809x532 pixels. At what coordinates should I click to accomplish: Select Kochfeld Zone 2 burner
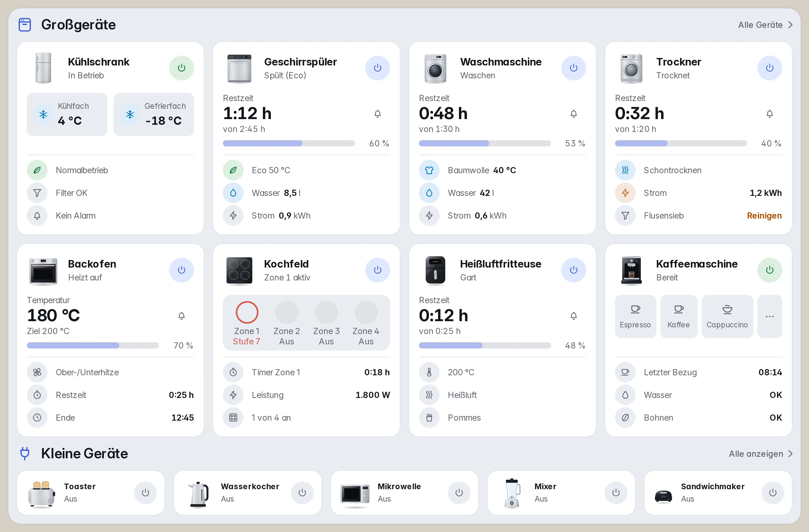(287, 313)
